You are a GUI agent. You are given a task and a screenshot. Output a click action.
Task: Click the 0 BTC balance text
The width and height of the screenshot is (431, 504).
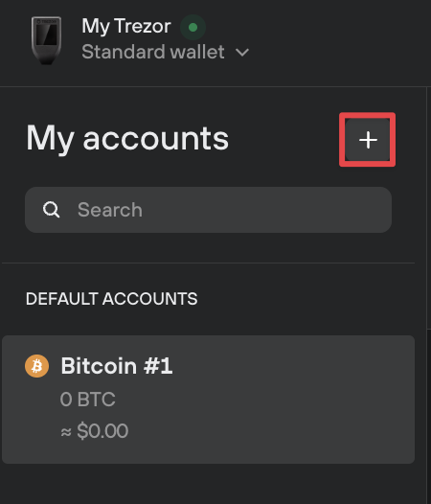(x=87, y=400)
